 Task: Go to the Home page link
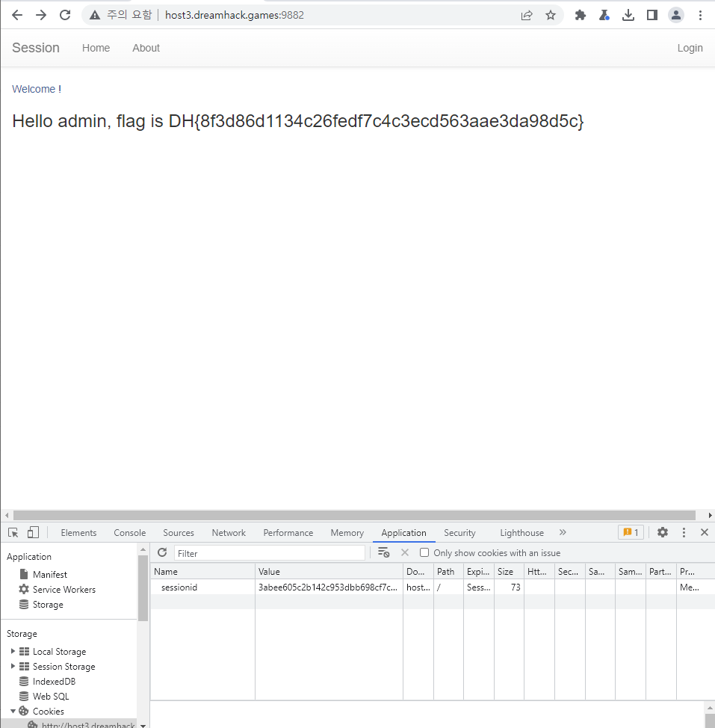click(96, 48)
